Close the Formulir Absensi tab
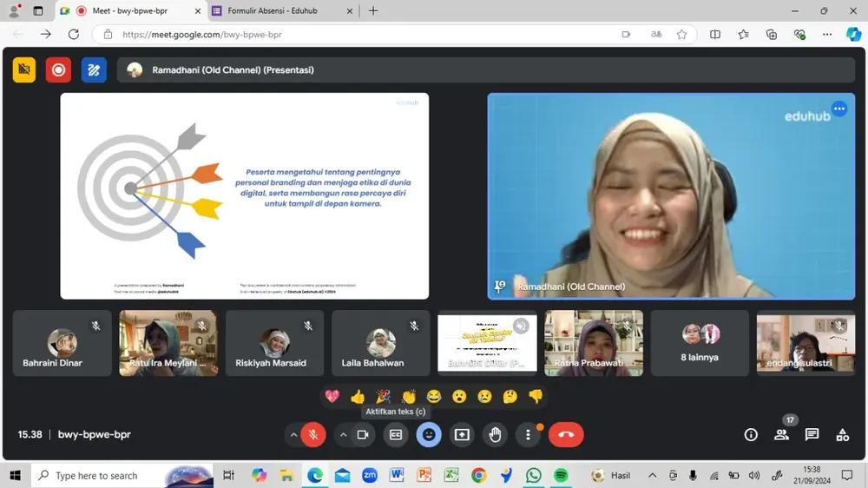 [x=349, y=10]
